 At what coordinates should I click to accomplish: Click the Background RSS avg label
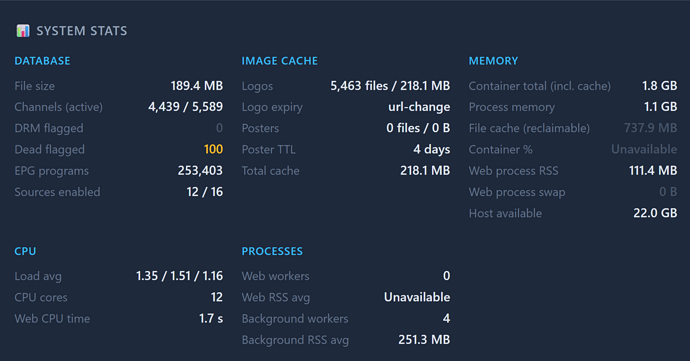[295, 340]
